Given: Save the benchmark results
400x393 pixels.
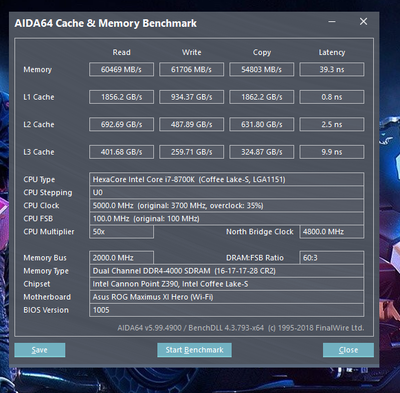Looking at the screenshot, I should pos(40,350).
